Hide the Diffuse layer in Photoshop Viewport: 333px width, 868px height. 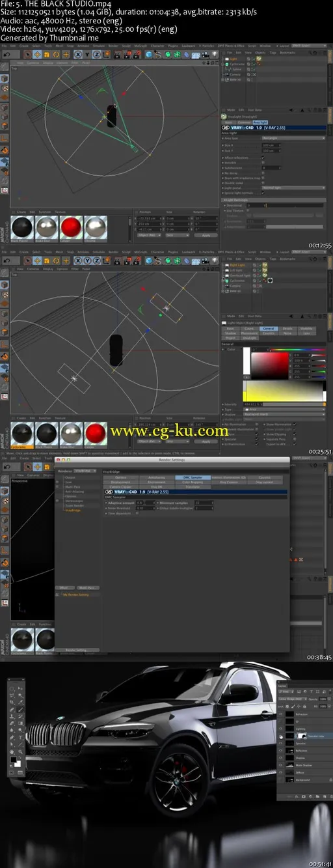[x=280, y=772]
